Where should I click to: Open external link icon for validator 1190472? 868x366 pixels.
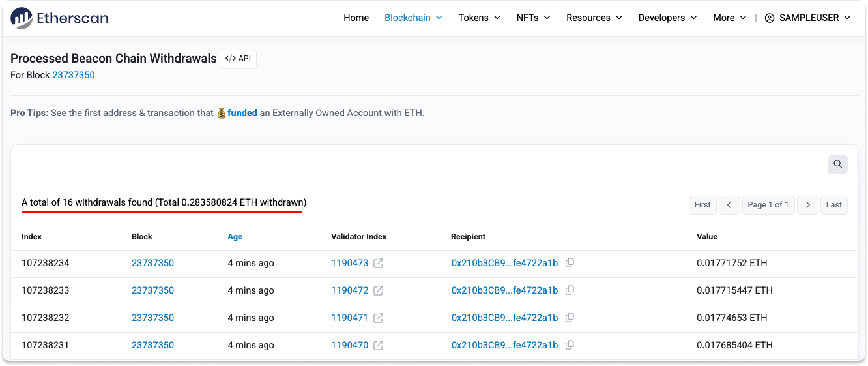(378, 290)
